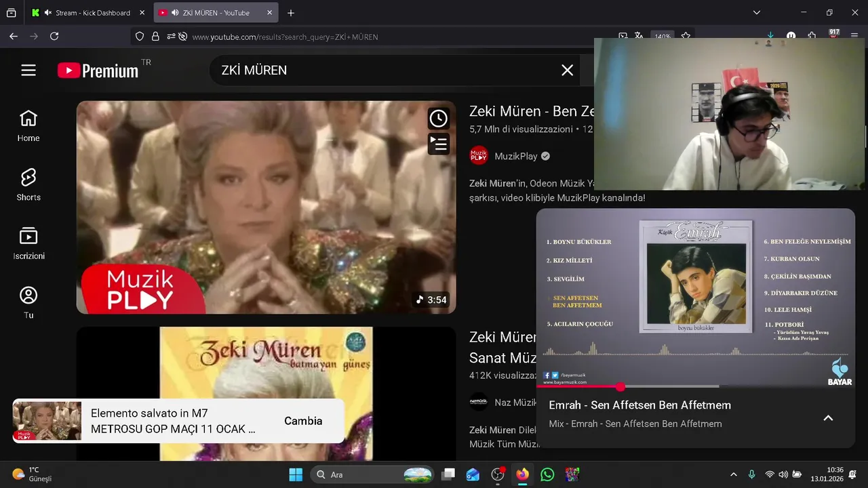This screenshot has width=868, height=488.
Task: Open Home in YouTube sidebar
Action: [x=28, y=126]
